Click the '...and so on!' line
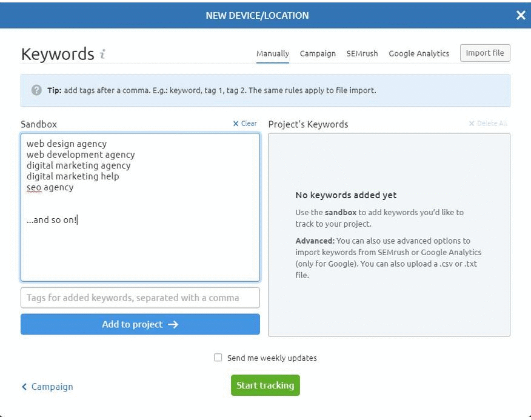This screenshot has width=531, height=420. click(52, 220)
